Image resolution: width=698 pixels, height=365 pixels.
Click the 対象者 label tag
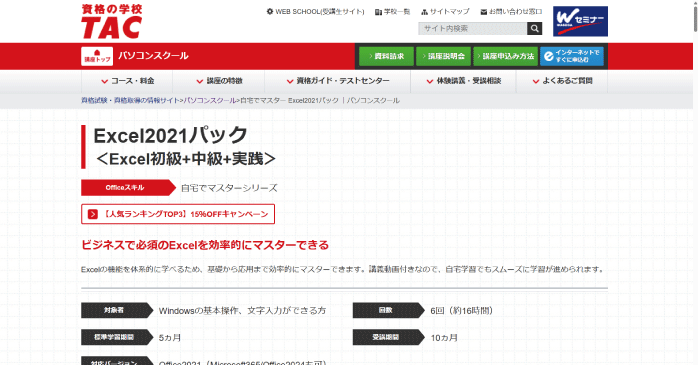(117, 310)
